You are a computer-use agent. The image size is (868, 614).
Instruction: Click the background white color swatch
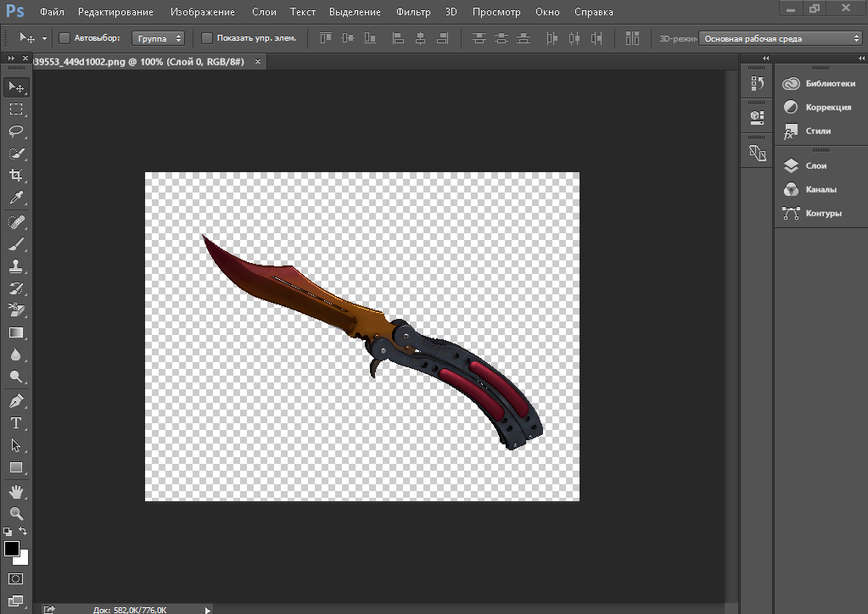(x=23, y=560)
